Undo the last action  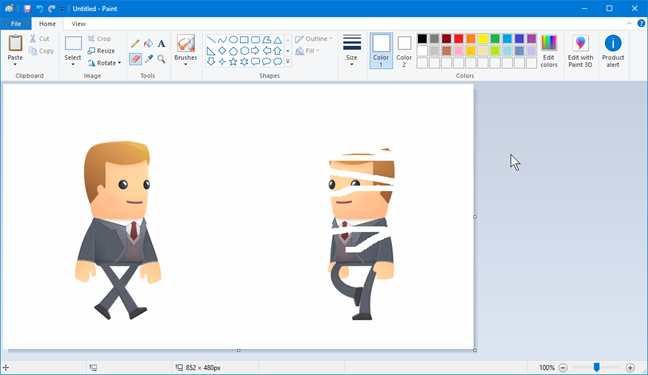tap(40, 8)
